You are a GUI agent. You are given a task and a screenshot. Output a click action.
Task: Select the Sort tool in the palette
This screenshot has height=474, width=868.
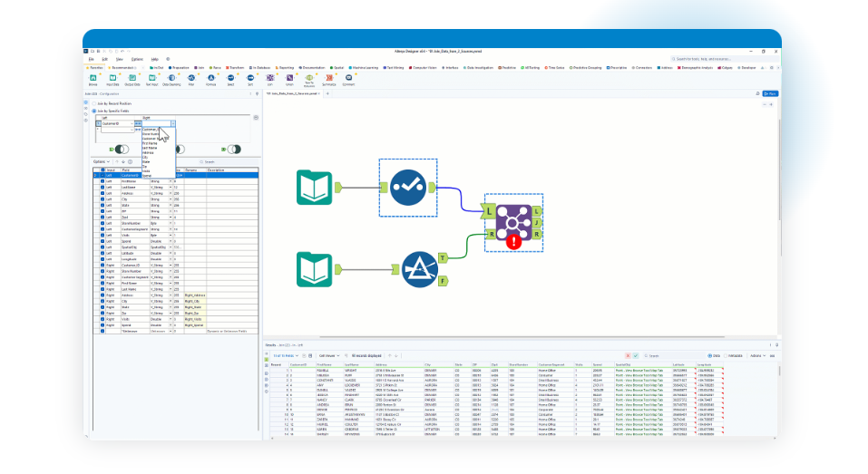click(x=250, y=80)
